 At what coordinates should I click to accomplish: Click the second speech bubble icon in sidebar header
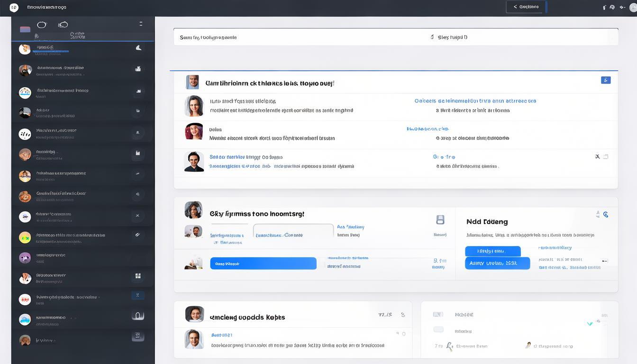pyautogui.click(x=63, y=25)
